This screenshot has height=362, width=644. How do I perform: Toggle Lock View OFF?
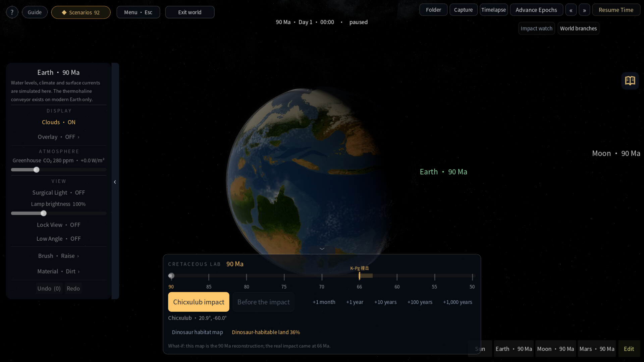[x=59, y=225]
